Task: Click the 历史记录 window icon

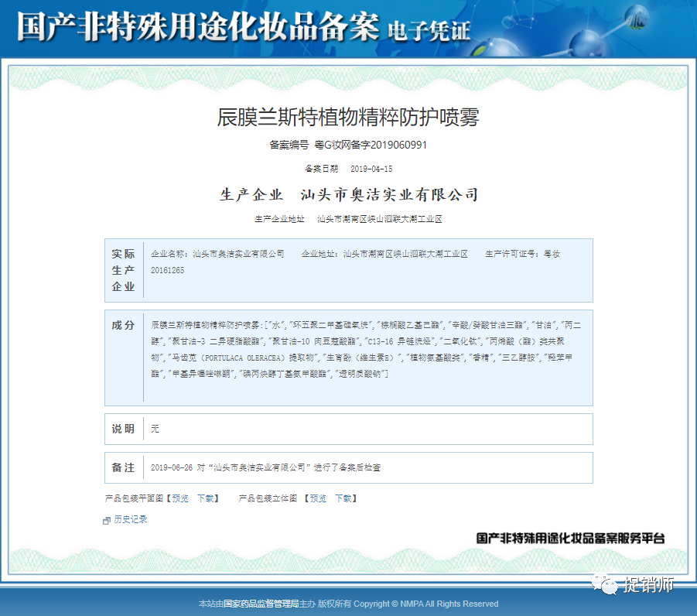Action: 106,520
